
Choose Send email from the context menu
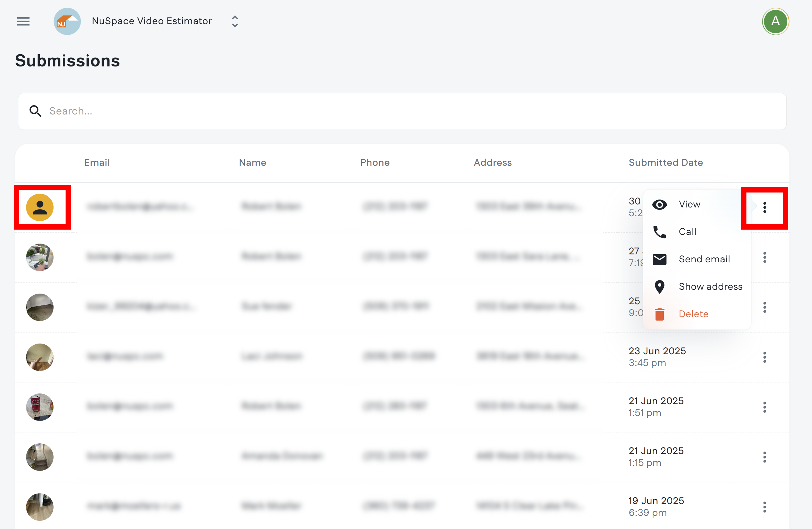pos(704,259)
